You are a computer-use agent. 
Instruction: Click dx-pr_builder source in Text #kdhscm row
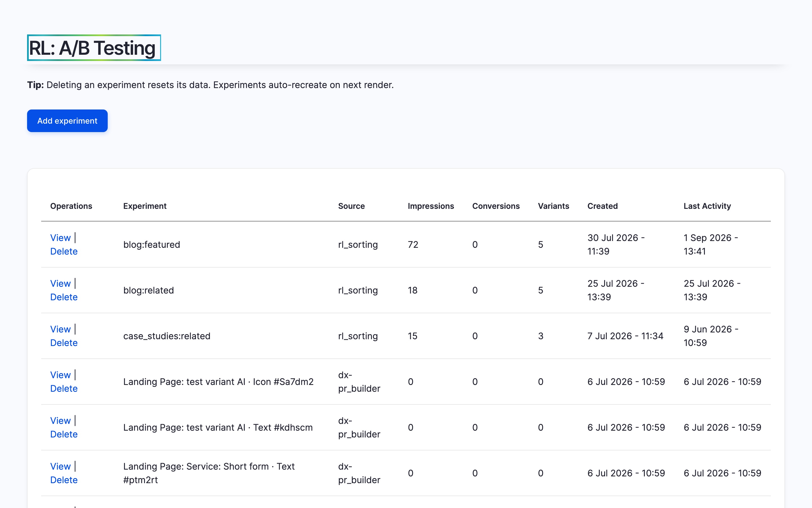359,427
